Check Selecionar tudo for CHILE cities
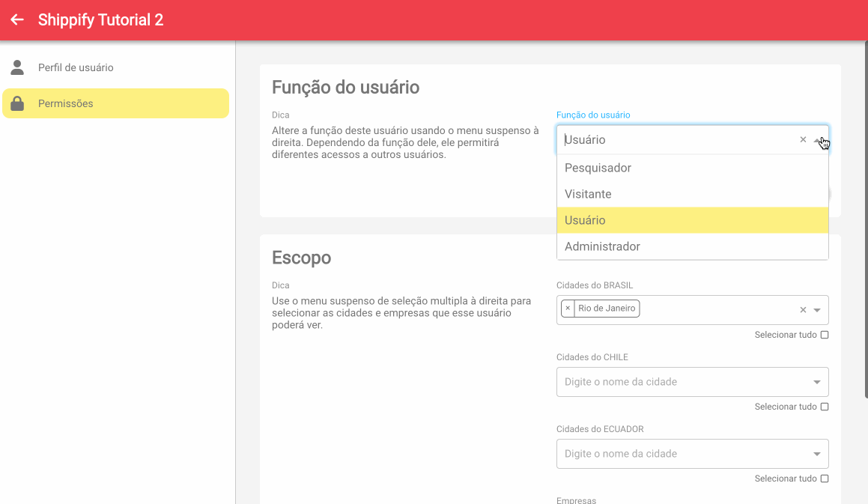868x504 pixels. [825, 407]
